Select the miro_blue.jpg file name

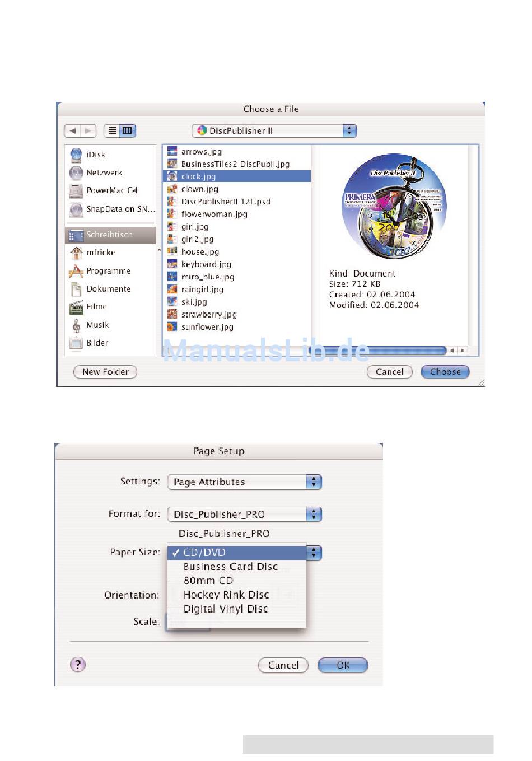[208, 277]
